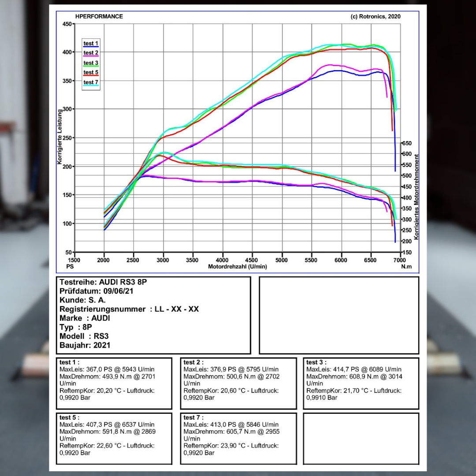
Task: Select the Registrierungsnummer LL - XX - XX line
Action: pyautogui.click(x=129, y=309)
